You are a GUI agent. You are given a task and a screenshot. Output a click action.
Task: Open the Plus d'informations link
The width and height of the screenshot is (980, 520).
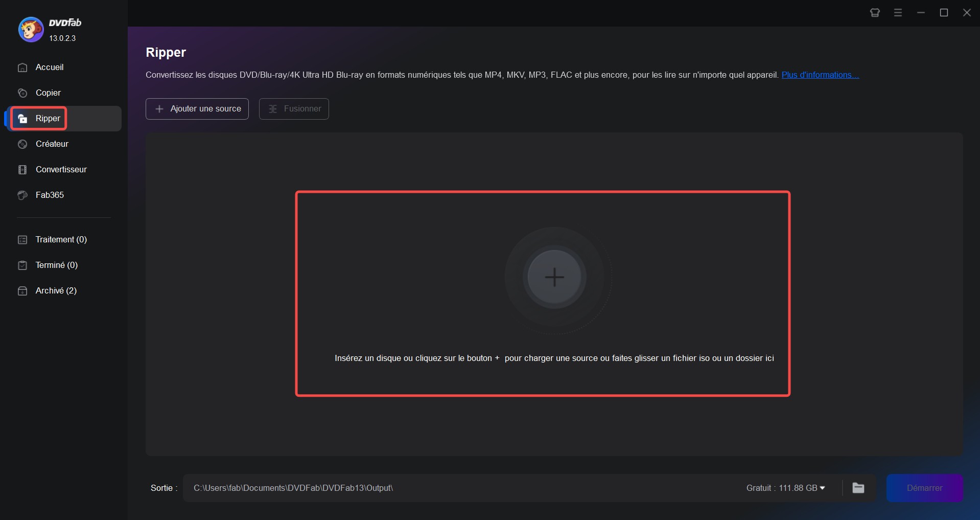(x=820, y=75)
